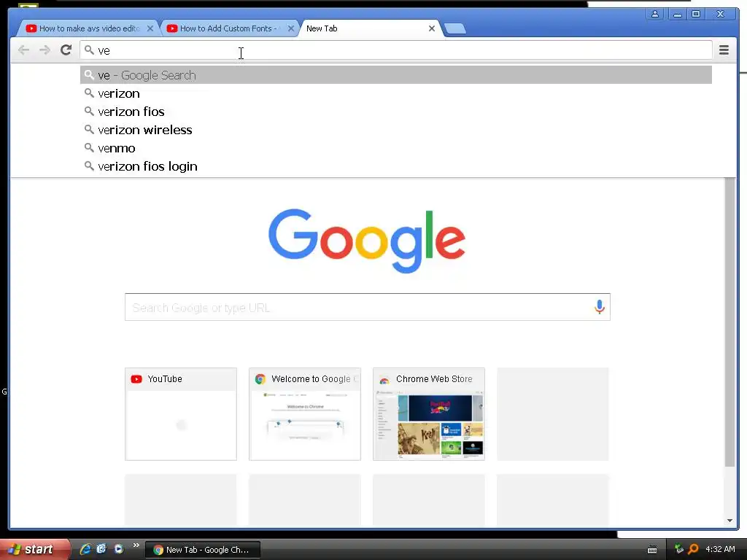Open the YouTube most-visited thumbnail
This screenshot has height=560, width=747.
tap(181, 414)
